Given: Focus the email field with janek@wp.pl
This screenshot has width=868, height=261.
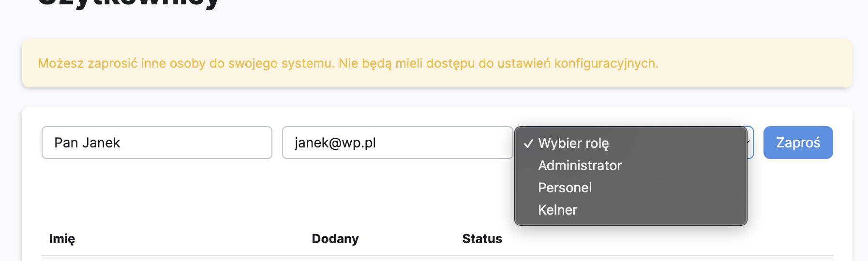Looking at the screenshot, I should pyautogui.click(x=397, y=143).
